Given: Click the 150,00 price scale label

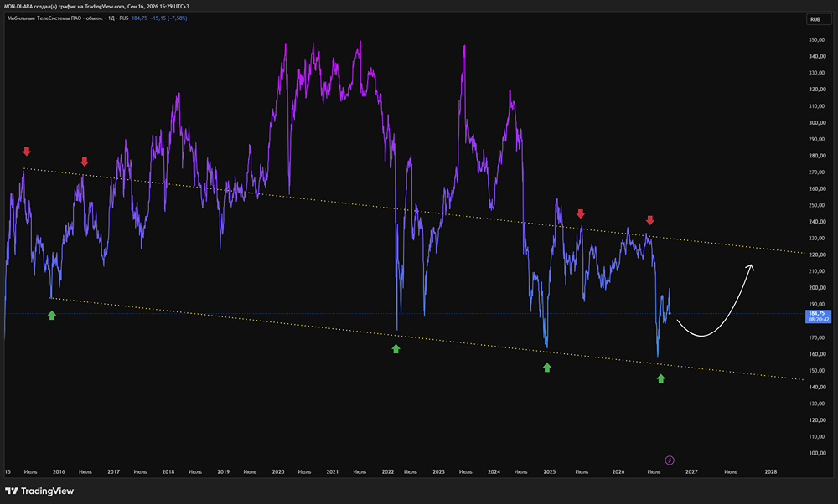Looking at the screenshot, I should click(x=817, y=371).
